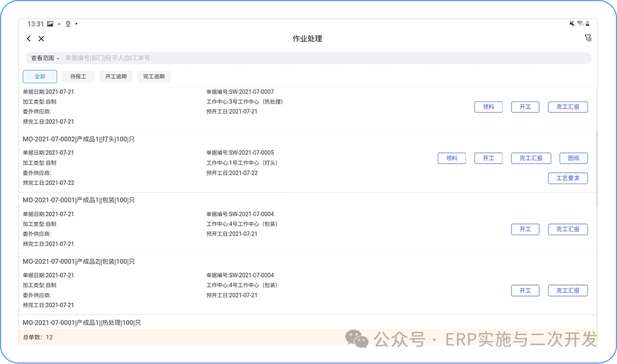The width and height of the screenshot is (617, 364).
Task: Open the MO-2021-07-0002 打头 order row
Action: 79,139
